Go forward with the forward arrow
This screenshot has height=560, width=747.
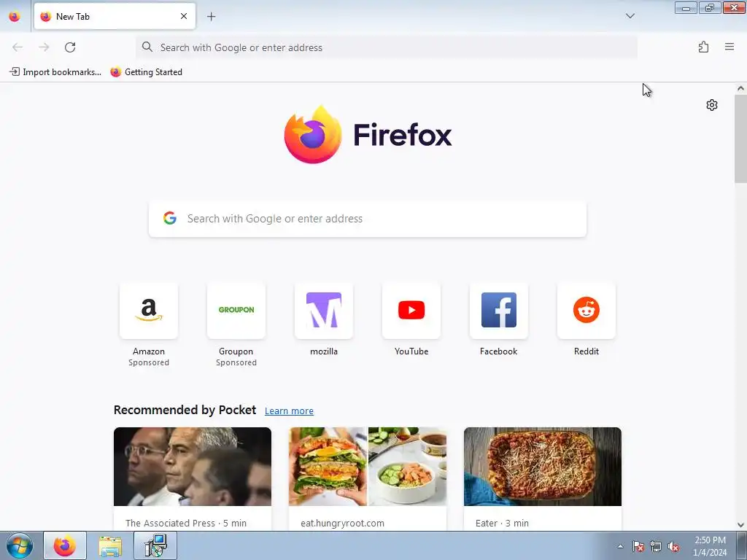click(44, 47)
